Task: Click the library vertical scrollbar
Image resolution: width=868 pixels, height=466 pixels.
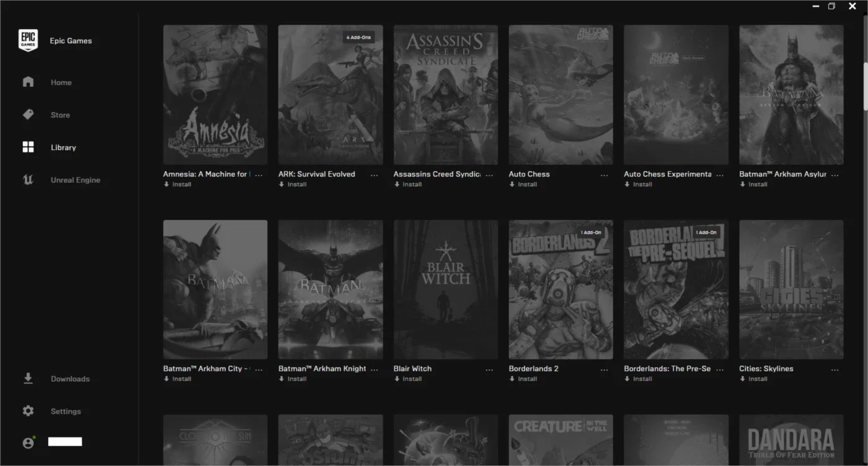Action: click(x=865, y=86)
